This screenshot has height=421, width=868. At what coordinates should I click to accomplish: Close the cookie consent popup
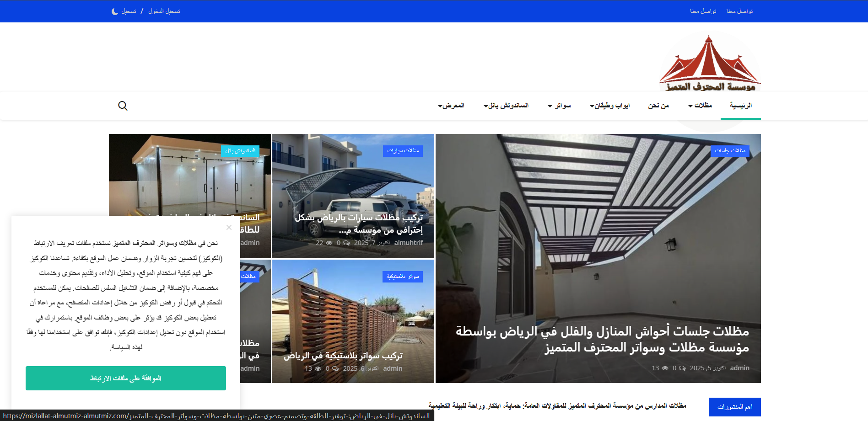point(229,227)
